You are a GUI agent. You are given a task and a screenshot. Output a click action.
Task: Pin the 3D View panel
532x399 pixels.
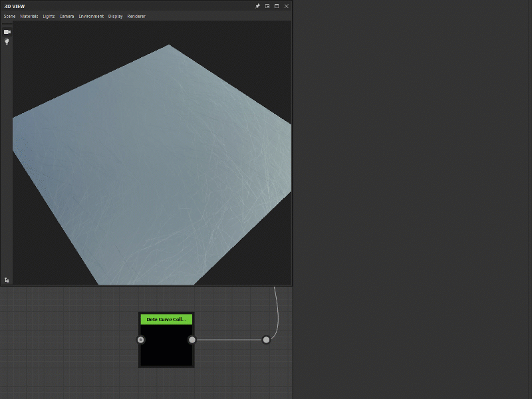[257, 5]
